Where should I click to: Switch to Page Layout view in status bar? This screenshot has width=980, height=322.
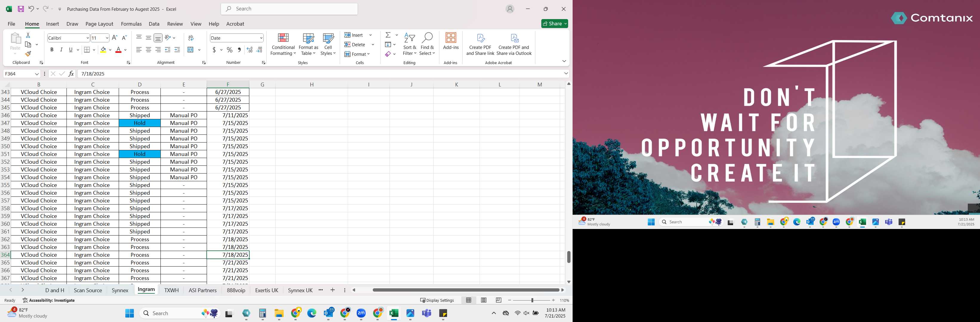click(x=483, y=300)
